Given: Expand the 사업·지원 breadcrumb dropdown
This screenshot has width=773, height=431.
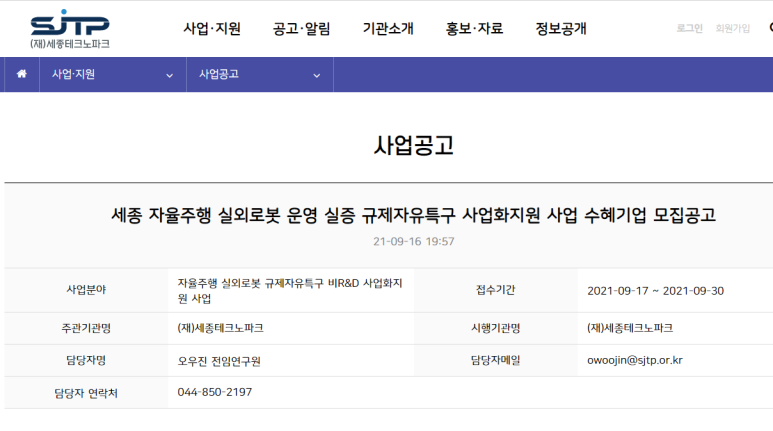Looking at the screenshot, I should tap(113, 74).
